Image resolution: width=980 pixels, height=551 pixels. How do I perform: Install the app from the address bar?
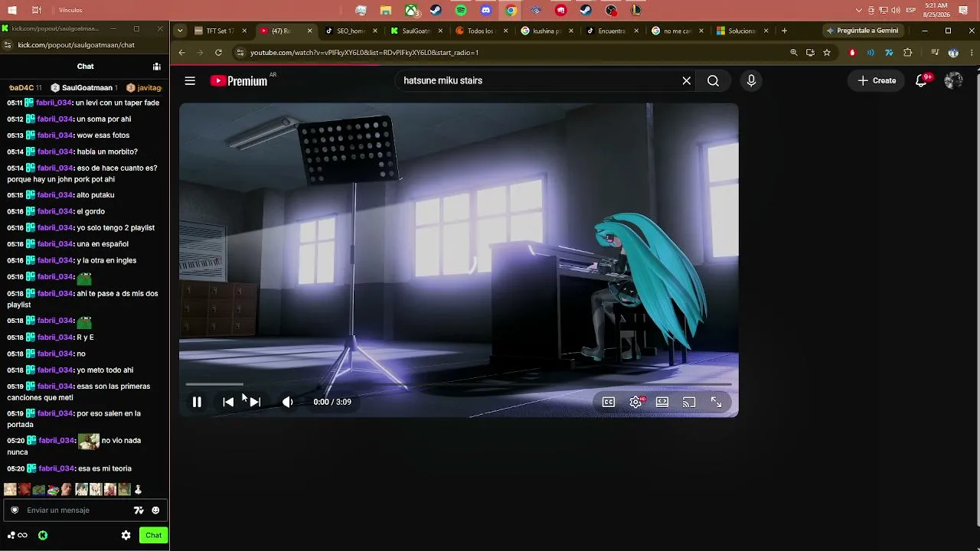click(810, 52)
